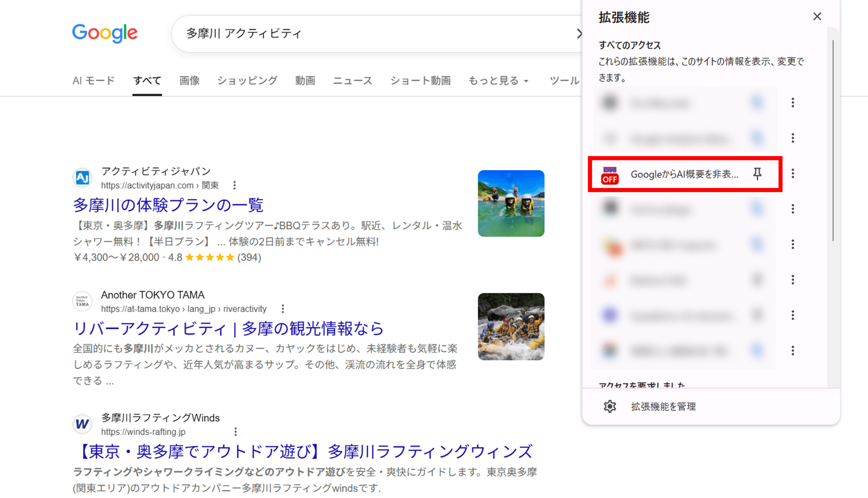Click the at-tama.tokyo URL breadcrumb

tap(184, 309)
